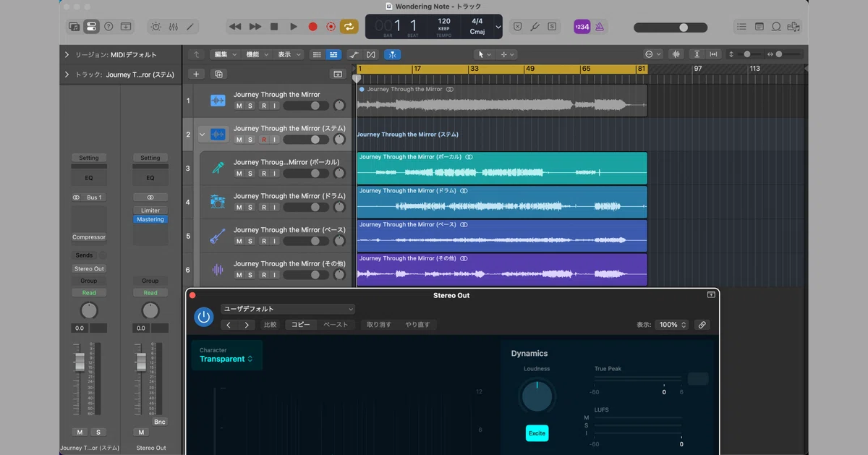The height and width of the screenshot is (455, 868).
Task: Click the Rewind transport button
Action: coord(235,27)
